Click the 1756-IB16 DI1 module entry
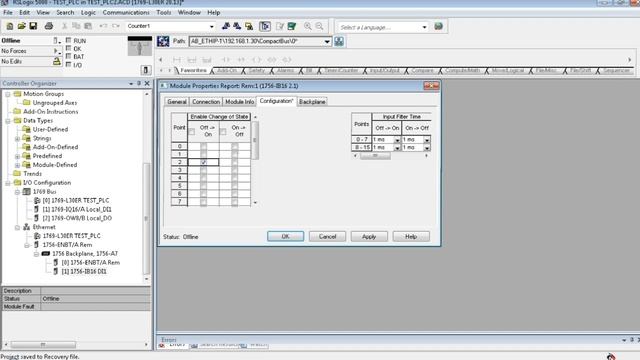 click(x=84, y=271)
